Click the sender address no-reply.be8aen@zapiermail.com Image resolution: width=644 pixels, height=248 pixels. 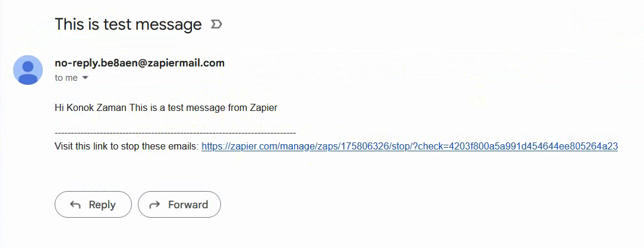pyautogui.click(x=139, y=63)
